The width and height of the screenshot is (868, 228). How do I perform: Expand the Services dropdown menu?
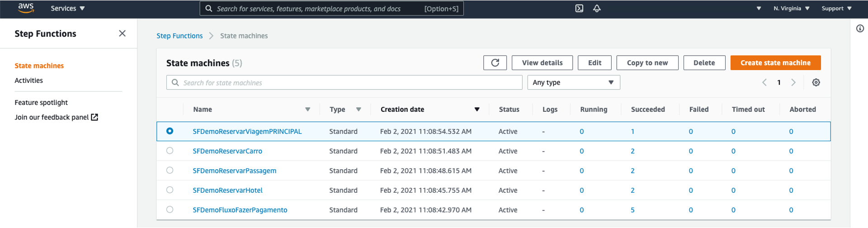pos(68,9)
